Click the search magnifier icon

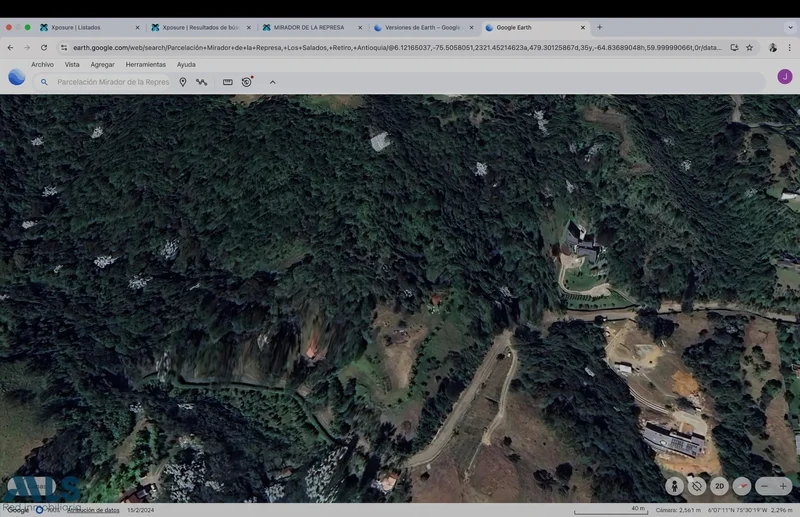point(44,82)
